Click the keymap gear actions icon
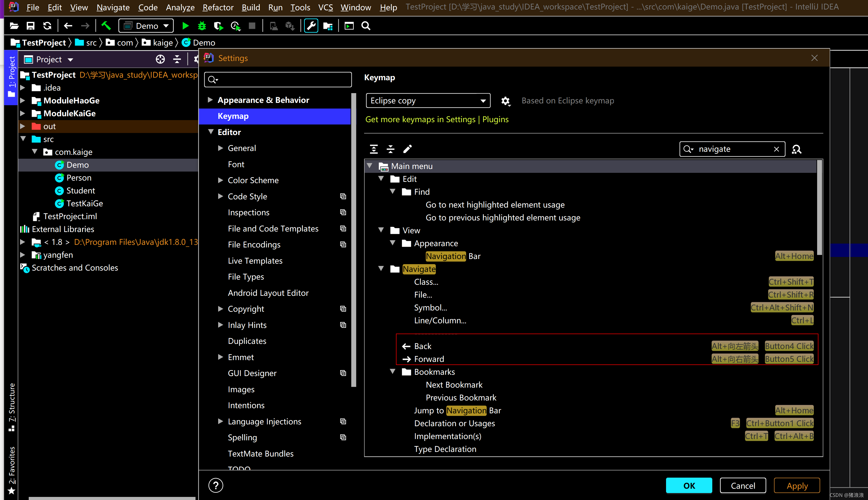Screen dimensions: 868x500 point(505,101)
